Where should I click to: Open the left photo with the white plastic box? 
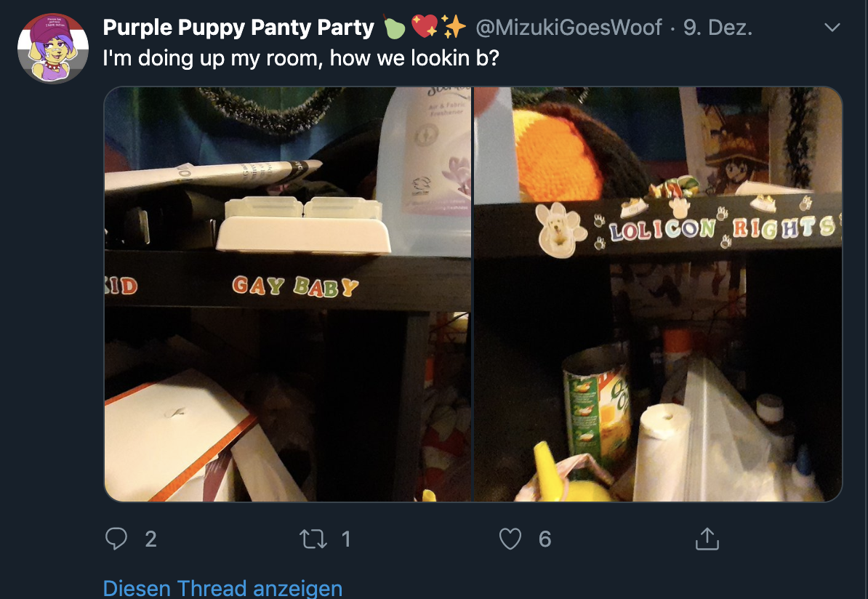[x=288, y=294]
